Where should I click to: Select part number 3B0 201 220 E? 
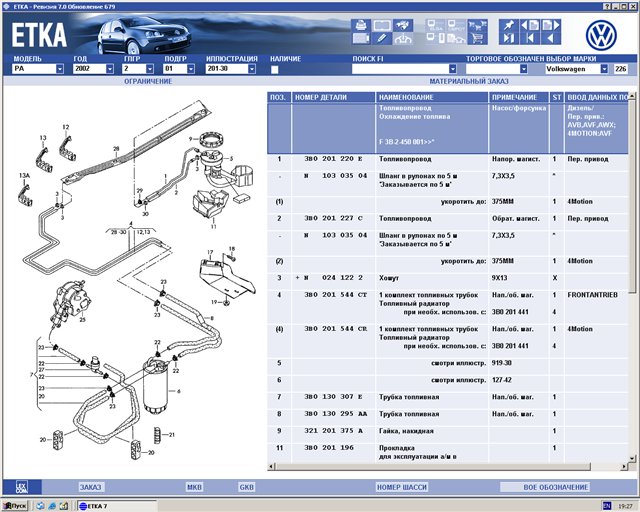tap(333, 159)
